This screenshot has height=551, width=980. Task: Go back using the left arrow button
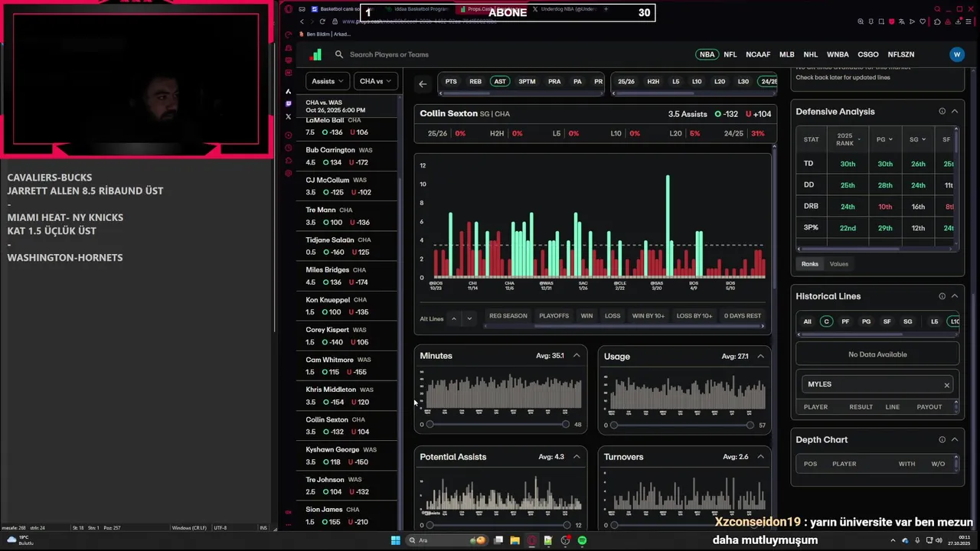click(423, 83)
